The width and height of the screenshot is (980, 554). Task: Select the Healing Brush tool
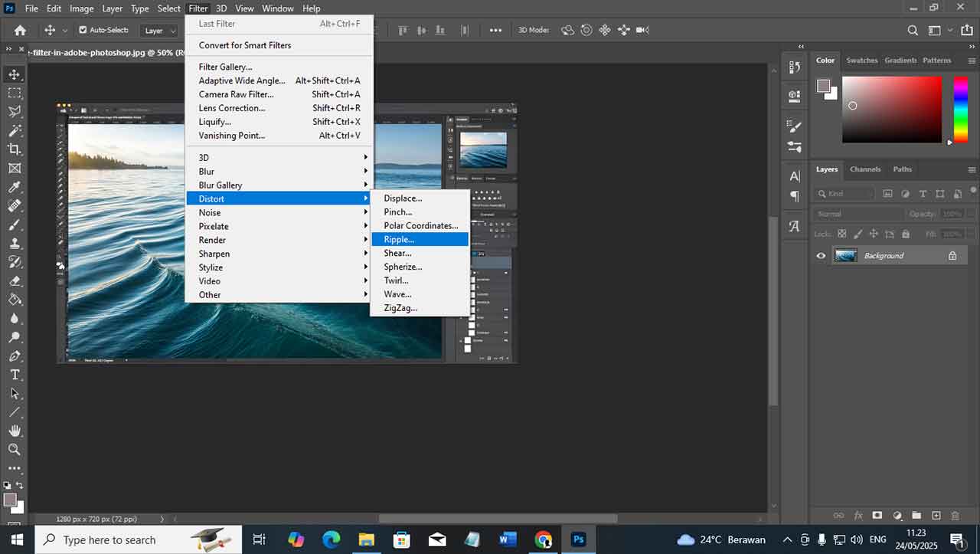click(x=14, y=205)
